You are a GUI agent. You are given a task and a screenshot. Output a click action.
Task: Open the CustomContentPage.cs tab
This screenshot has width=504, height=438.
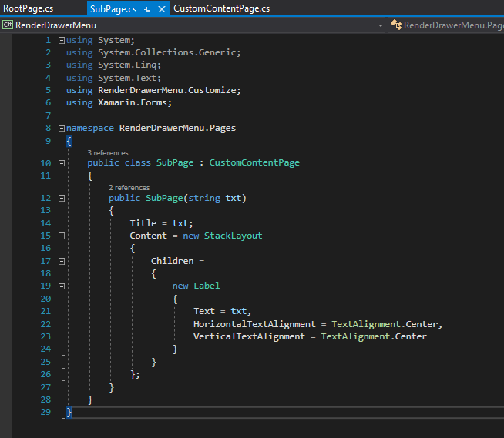coord(221,8)
